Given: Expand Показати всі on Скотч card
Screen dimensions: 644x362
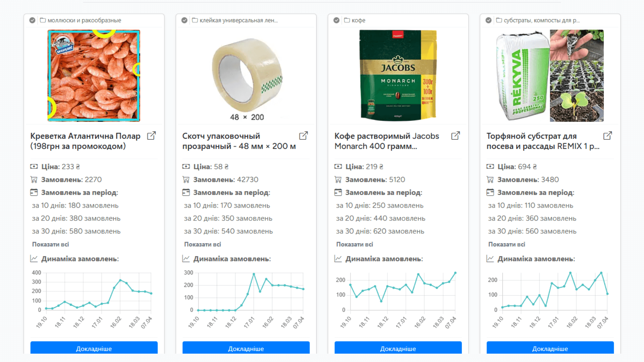Looking at the screenshot, I should click(202, 244).
